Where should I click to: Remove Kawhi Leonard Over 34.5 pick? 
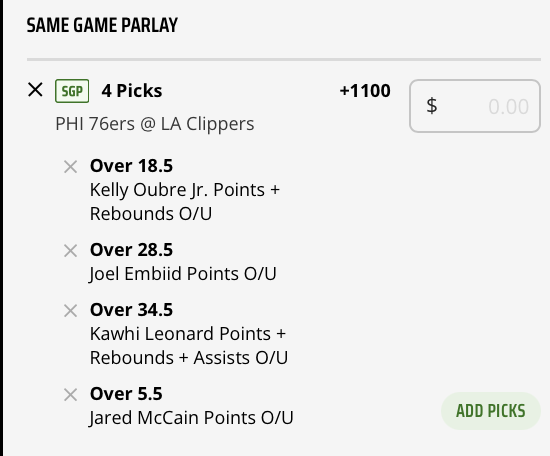[x=71, y=311]
